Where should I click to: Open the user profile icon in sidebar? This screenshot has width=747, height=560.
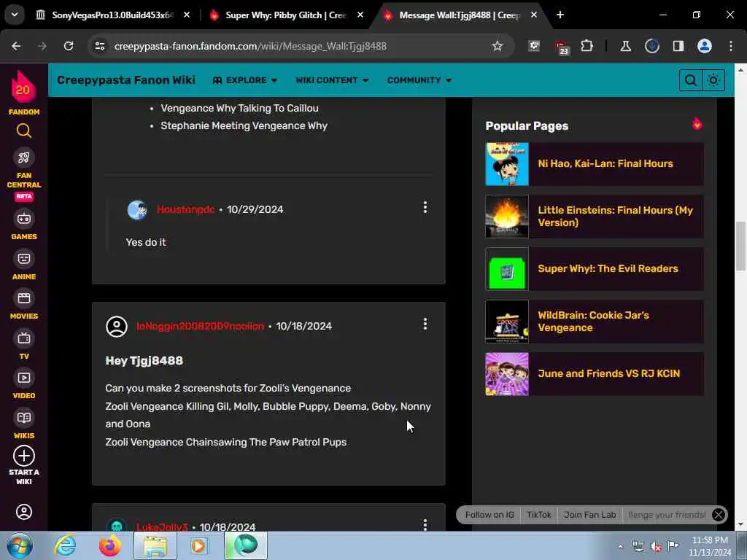(24, 512)
